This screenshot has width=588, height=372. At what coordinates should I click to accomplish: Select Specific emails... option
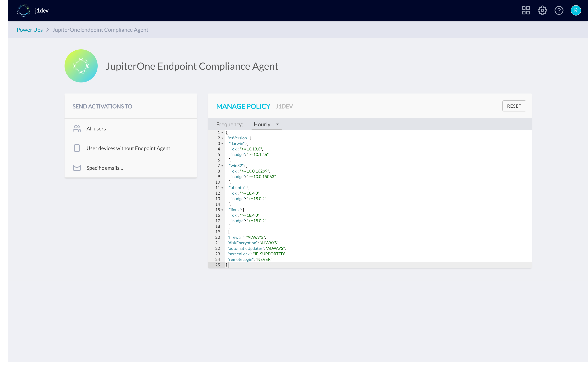tap(131, 168)
